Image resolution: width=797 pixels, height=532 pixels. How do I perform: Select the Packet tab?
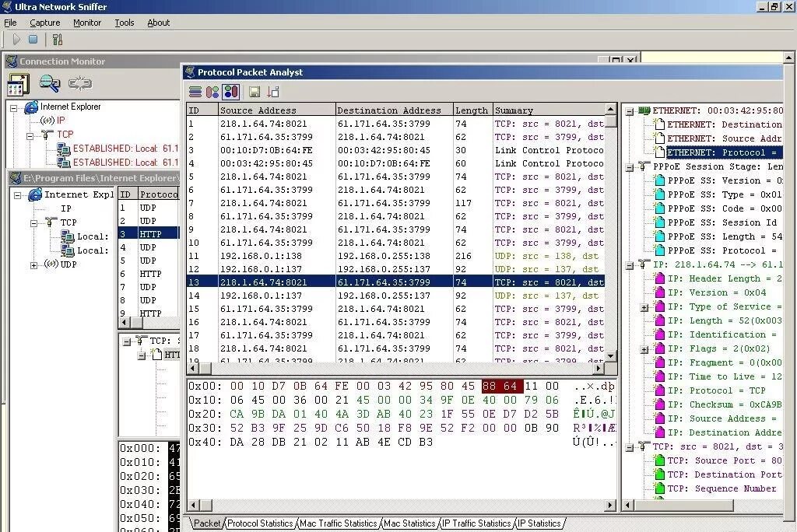coord(207,523)
